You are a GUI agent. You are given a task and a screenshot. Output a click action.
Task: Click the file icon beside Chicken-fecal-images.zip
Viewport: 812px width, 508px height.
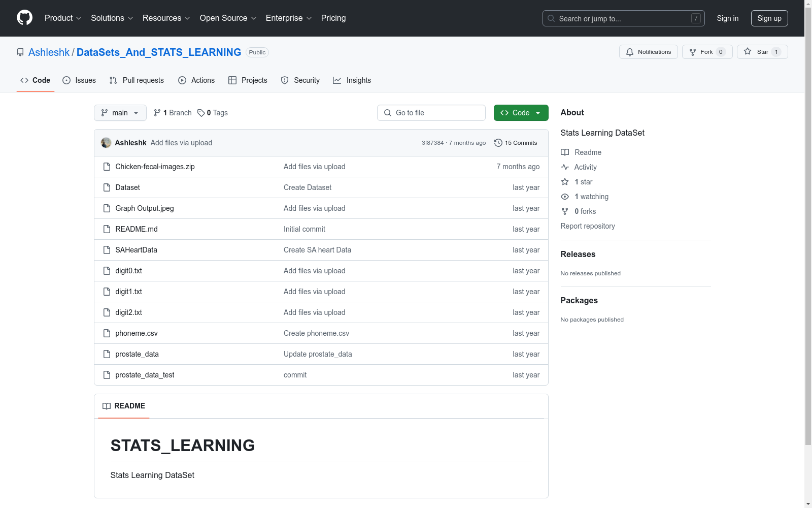(x=107, y=167)
